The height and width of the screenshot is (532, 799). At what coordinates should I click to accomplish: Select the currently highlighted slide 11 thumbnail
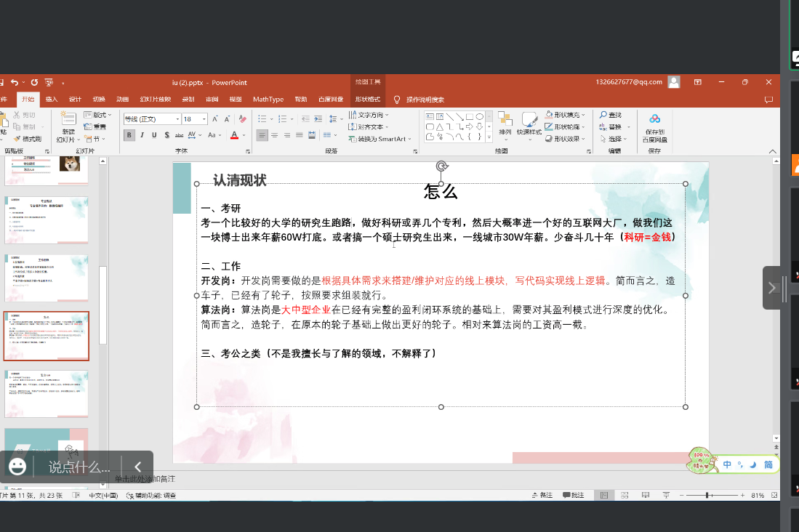pyautogui.click(x=47, y=336)
